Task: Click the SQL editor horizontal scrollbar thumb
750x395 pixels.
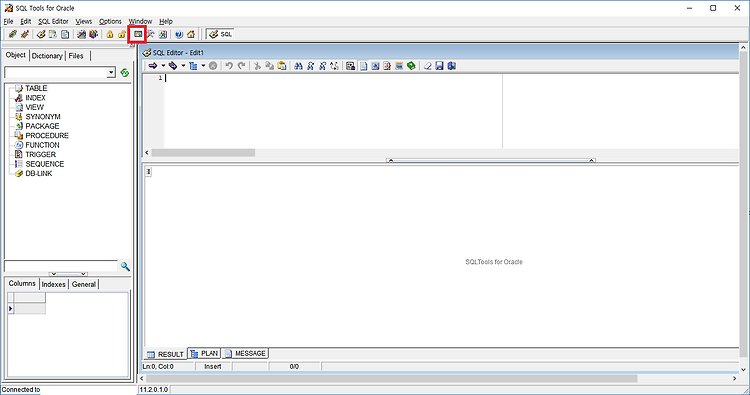Action: (203, 153)
